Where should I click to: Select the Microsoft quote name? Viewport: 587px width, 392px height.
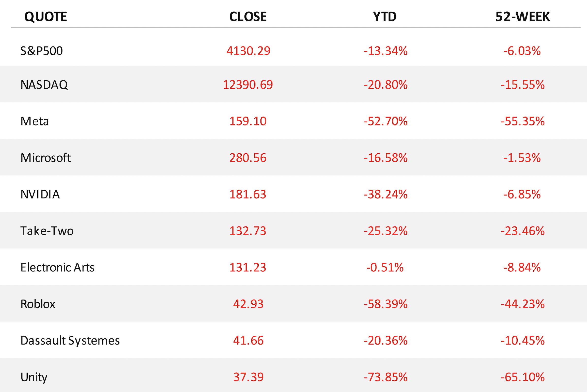click(45, 158)
